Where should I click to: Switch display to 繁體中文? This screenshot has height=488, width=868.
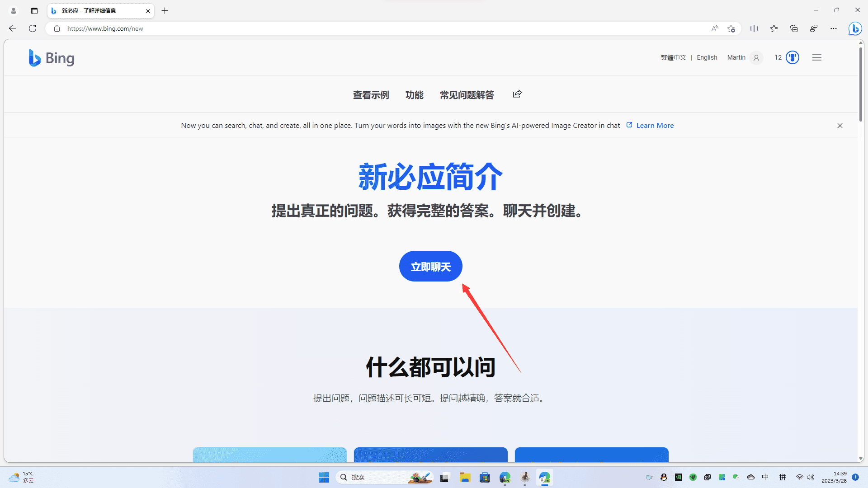[673, 57]
